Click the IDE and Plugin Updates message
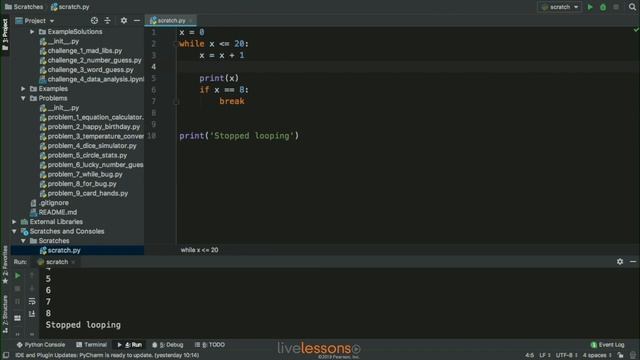The width and height of the screenshot is (640, 360). [x=107, y=356]
